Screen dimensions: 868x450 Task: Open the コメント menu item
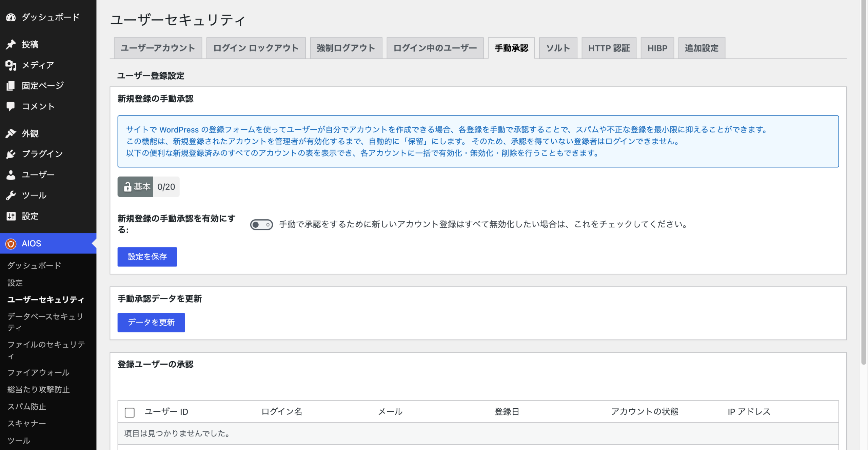click(x=48, y=106)
